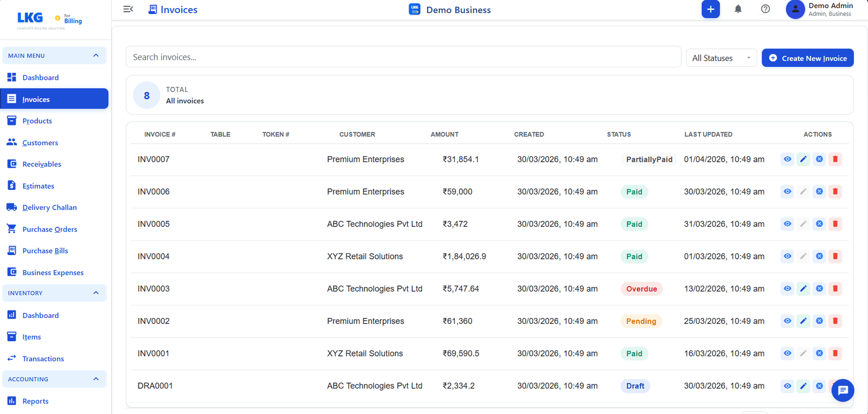View invoice INV0006 with eye icon
868x414 pixels.
coord(787,192)
